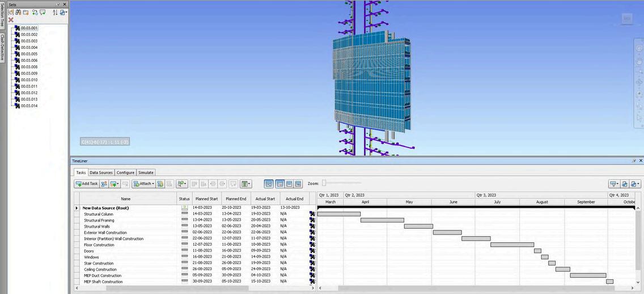Switch to the Configure tab

125,173
